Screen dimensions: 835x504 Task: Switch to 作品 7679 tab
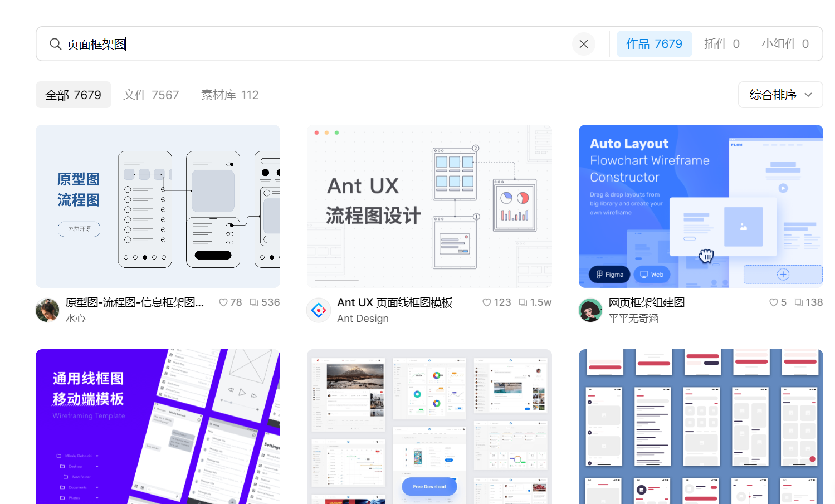tap(654, 44)
